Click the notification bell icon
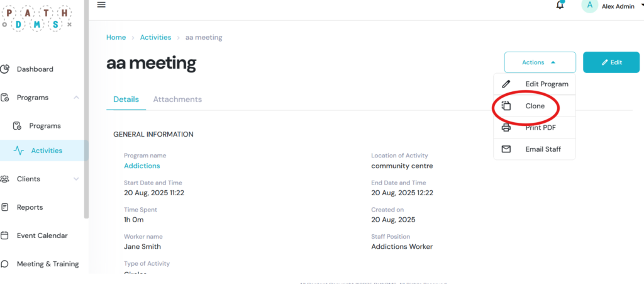 pos(560,6)
